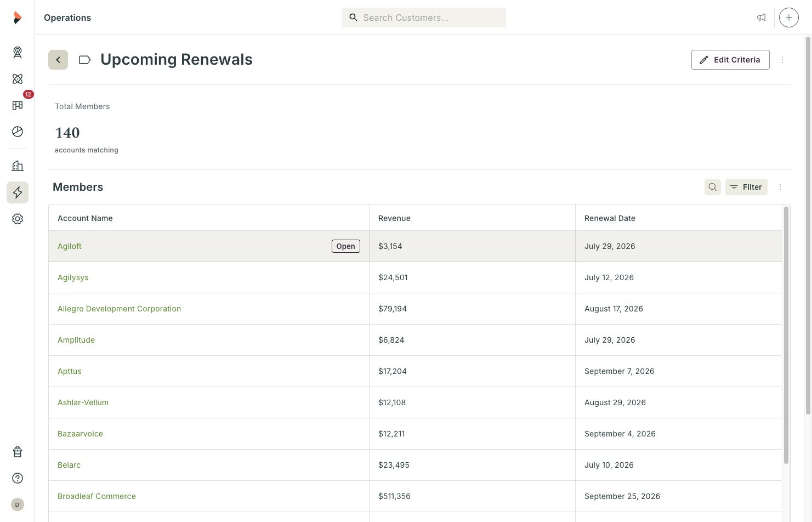Click the Edit Criteria button
The image size is (812, 522).
point(730,60)
